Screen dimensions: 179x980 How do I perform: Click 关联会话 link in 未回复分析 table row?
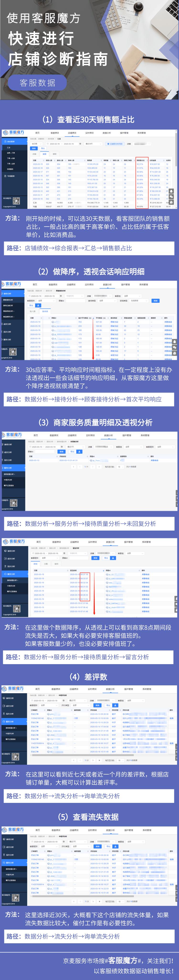coord(154,460)
